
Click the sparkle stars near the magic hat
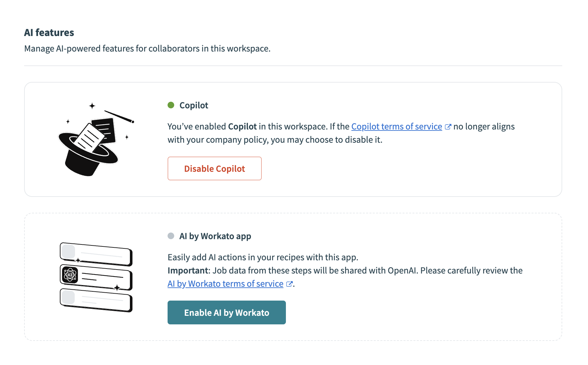[92, 106]
